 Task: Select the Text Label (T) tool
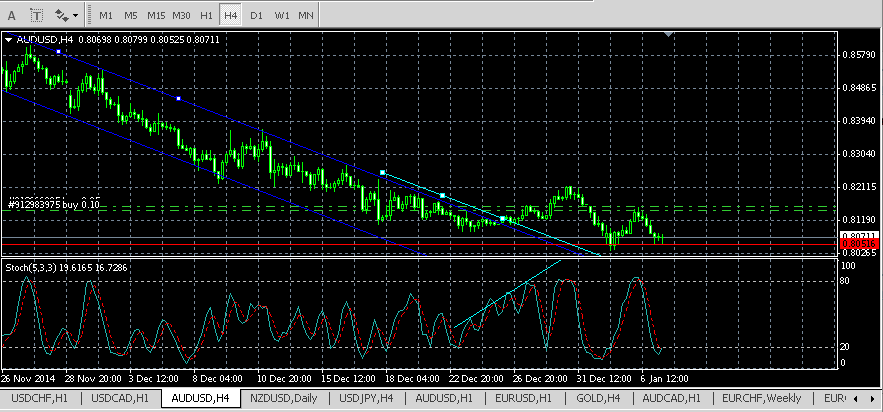pos(37,15)
